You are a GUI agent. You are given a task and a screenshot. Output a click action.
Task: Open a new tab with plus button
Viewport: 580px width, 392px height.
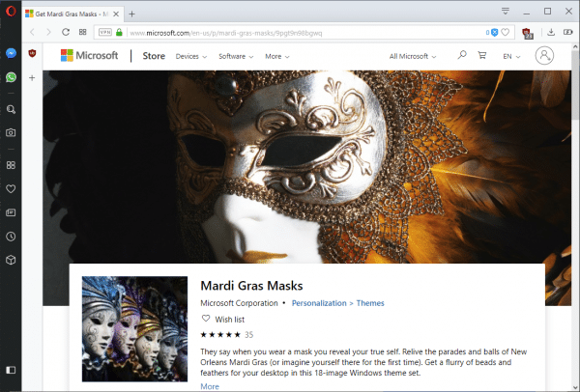tap(132, 14)
